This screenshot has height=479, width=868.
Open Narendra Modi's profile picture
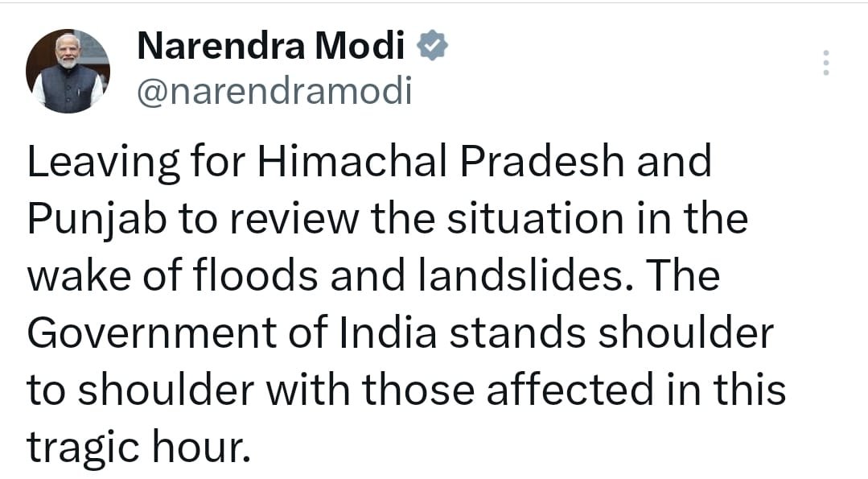pos(68,72)
